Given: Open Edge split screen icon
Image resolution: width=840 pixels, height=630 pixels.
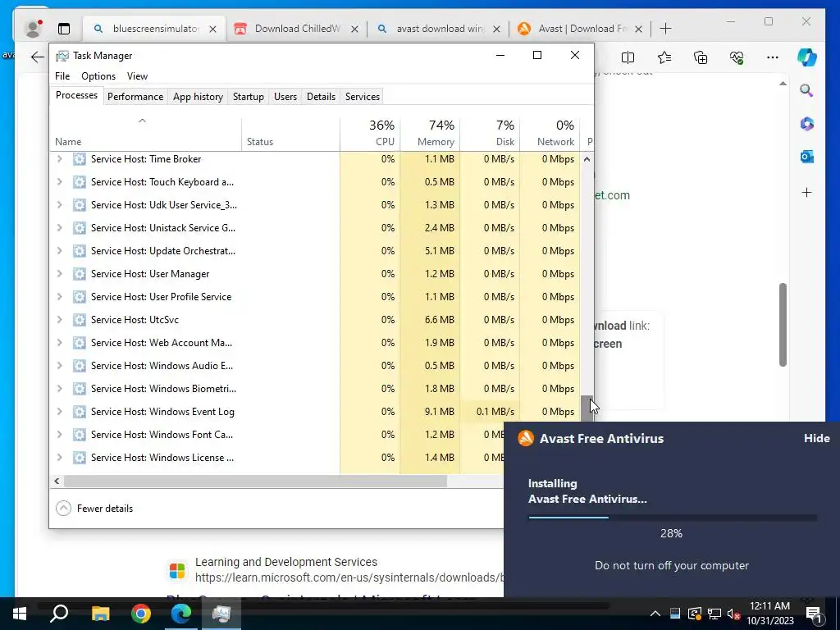Looking at the screenshot, I should coord(628,57).
